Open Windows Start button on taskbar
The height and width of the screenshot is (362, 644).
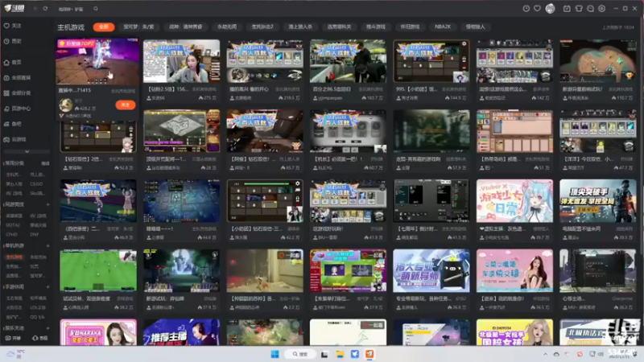(275, 354)
